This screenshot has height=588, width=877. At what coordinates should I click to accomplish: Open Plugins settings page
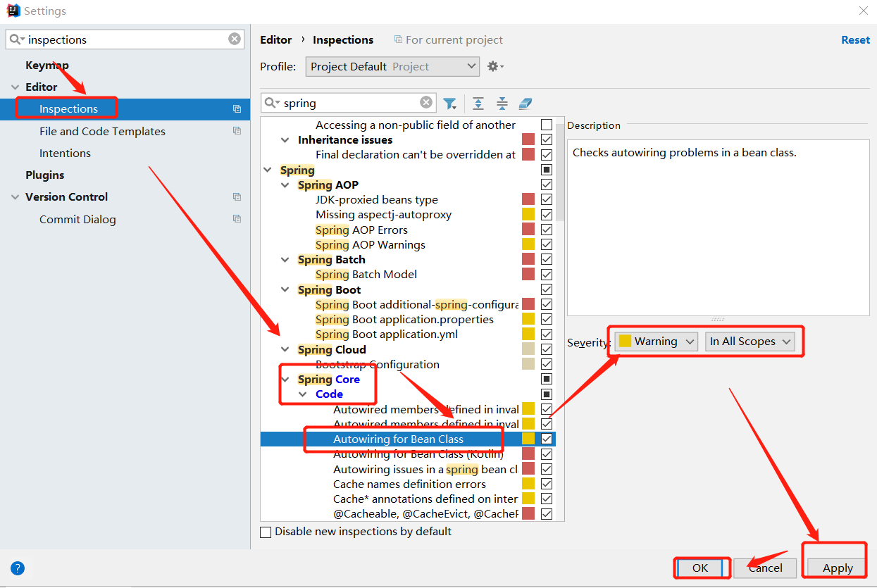[44, 175]
